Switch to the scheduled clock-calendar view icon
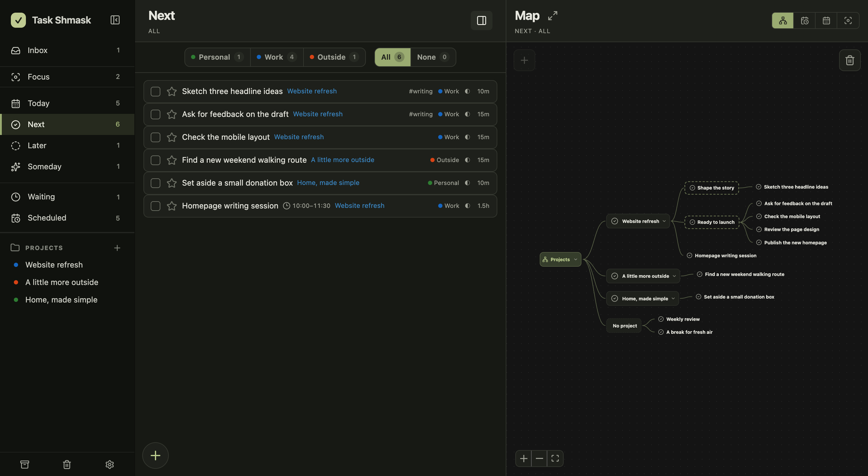The image size is (868, 476). 805,20
